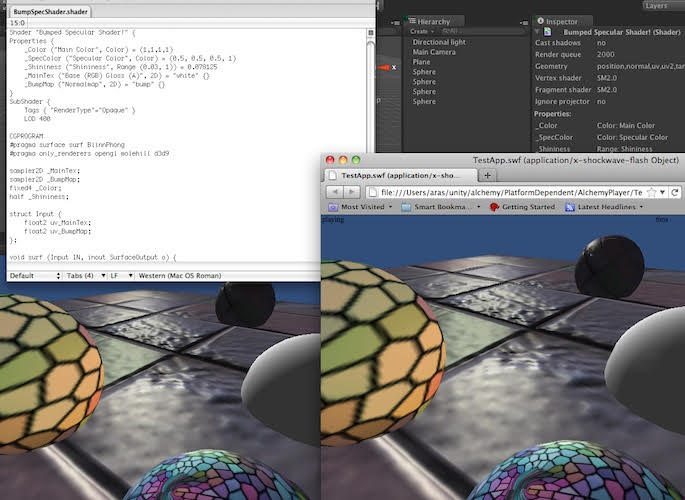
Task: Switch to the BumpSpecShader.shader tab
Action: click(50, 12)
